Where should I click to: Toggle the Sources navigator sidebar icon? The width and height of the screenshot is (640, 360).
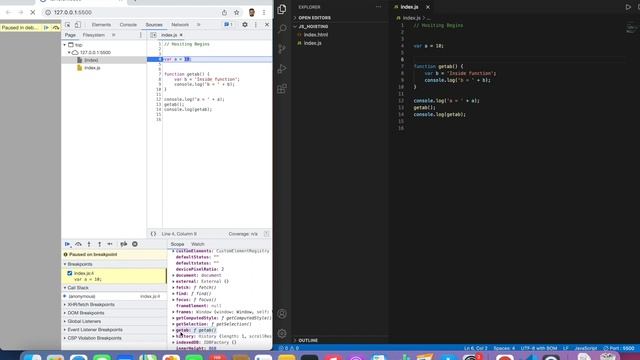(x=153, y=35)
